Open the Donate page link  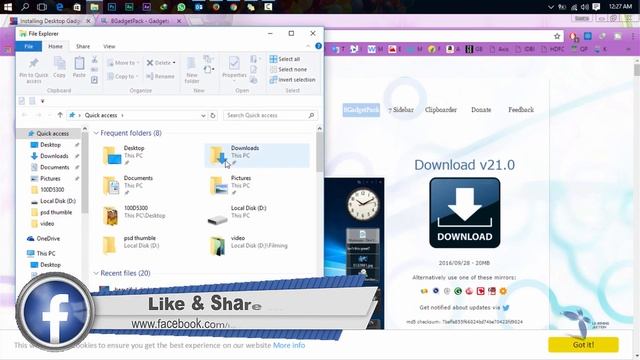[481, 110]
